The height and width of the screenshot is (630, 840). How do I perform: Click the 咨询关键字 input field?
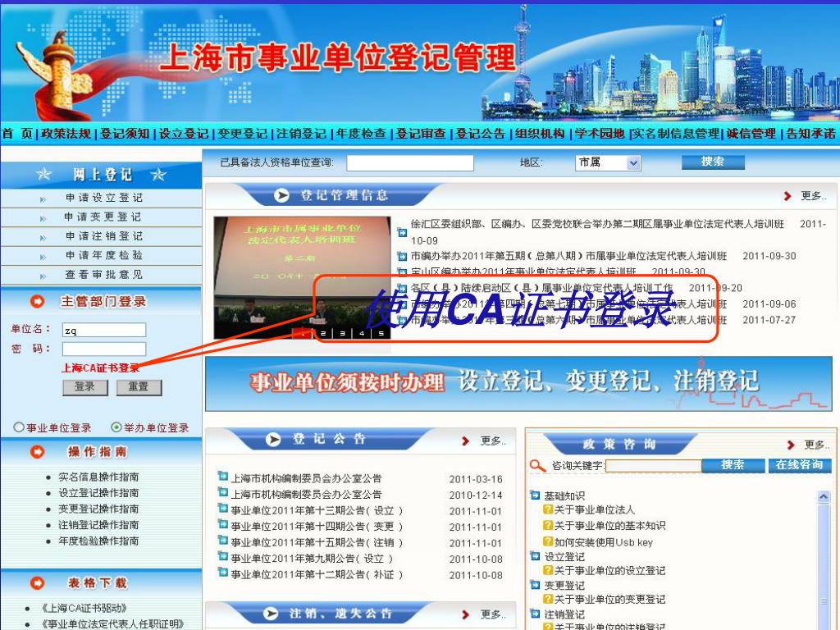coord(653,466)
